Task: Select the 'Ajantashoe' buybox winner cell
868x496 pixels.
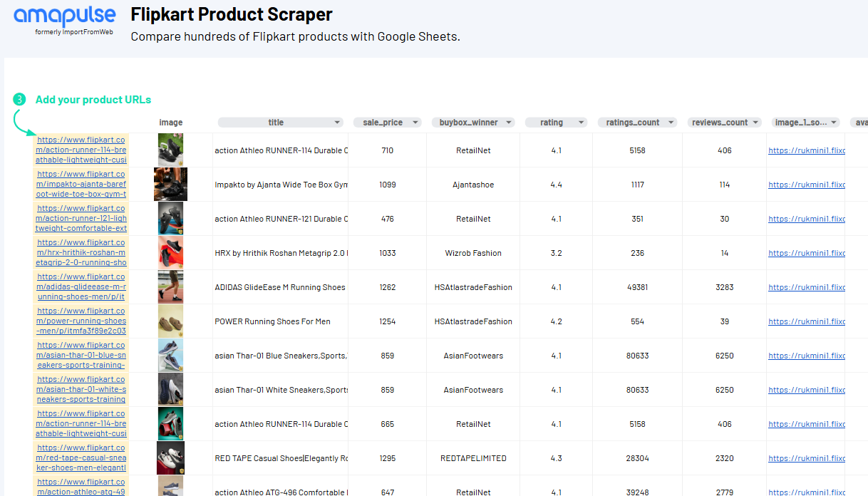Action: pyautogui.click(x=473, y=185)
